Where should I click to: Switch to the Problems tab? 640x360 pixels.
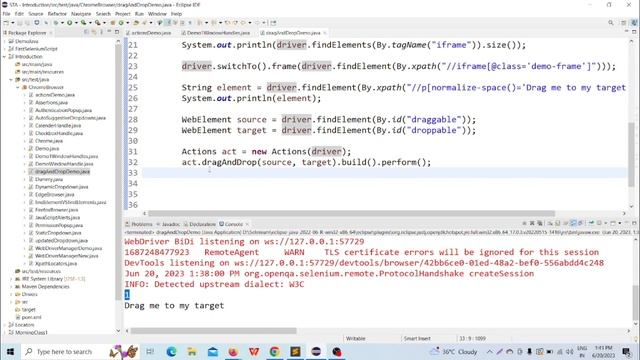pos(139,224)
